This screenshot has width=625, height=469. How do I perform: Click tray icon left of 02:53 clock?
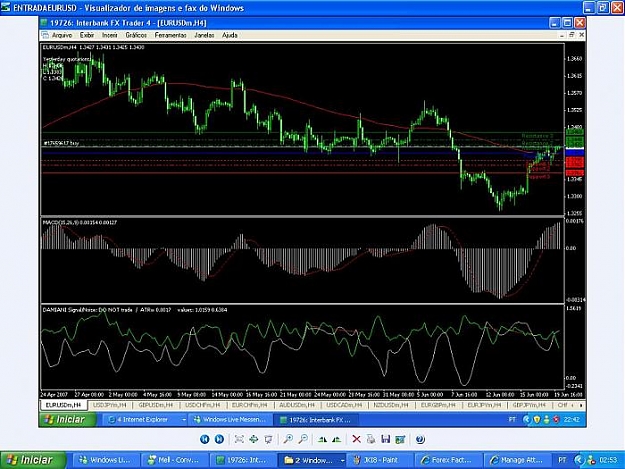[592, 460]
